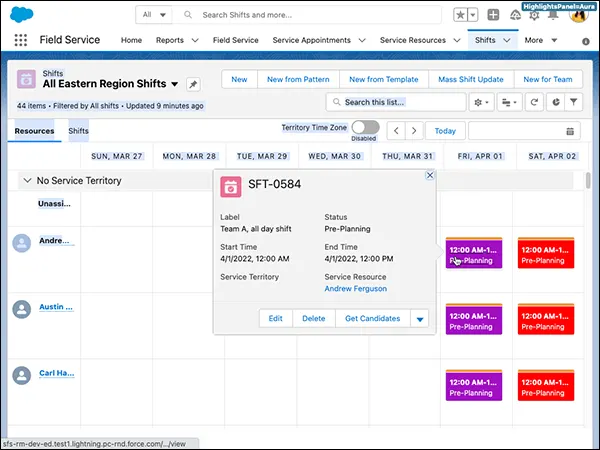Screen dimensions: 600x450
Task: Click New from Pattern
Action: click(298, 80)
